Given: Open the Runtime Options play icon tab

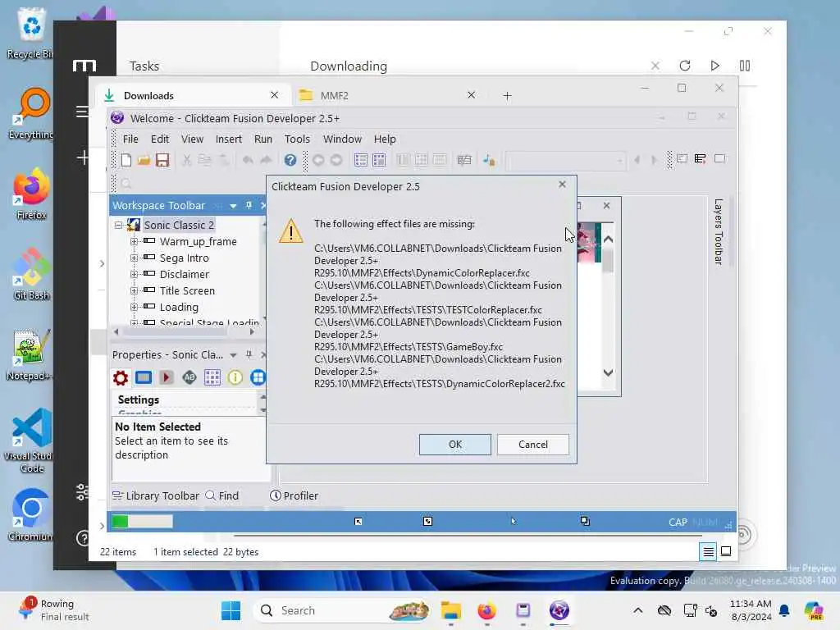Looking at the screenshot, I should 167,377.
